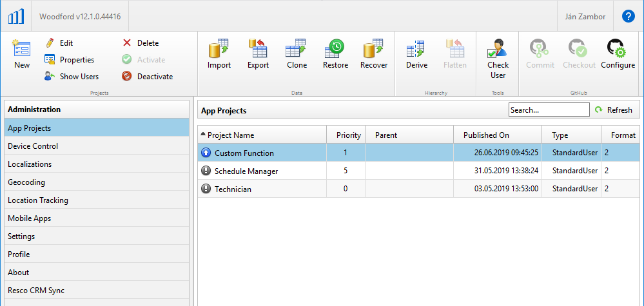Click the Clone project icon

[297, 54]
